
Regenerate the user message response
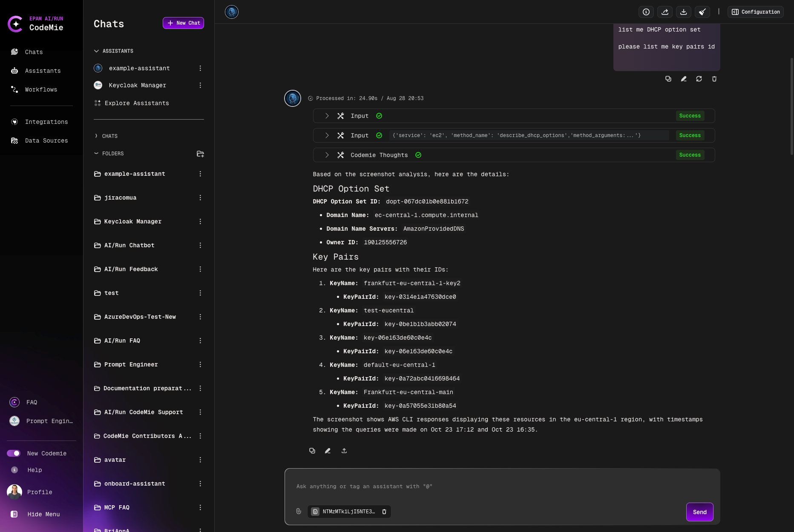(x=699, y=79)
